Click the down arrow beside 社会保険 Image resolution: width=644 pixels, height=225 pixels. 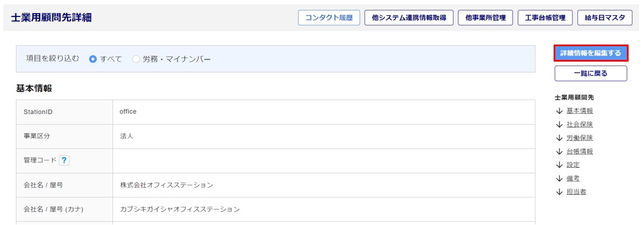click(559, 124)
